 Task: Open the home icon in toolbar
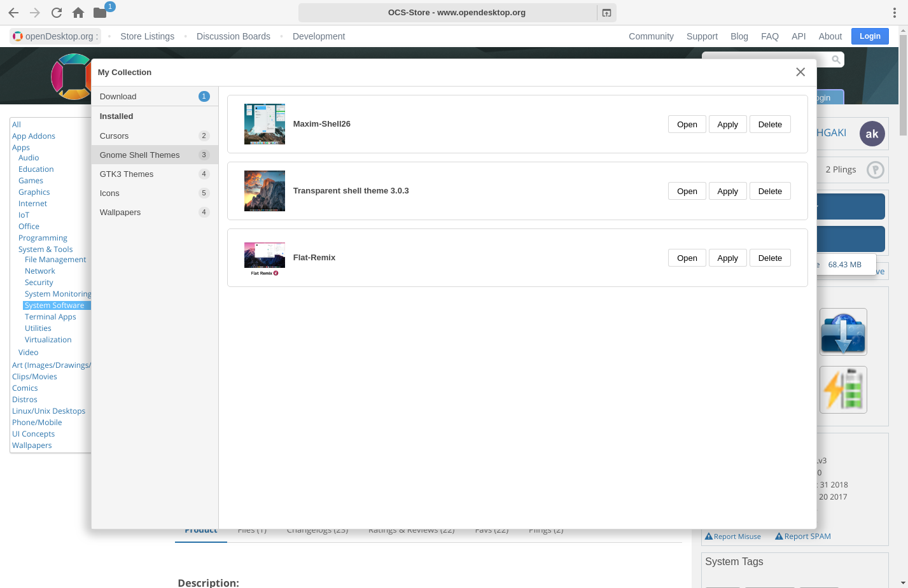pyautogui.click(x=78, y=13)
